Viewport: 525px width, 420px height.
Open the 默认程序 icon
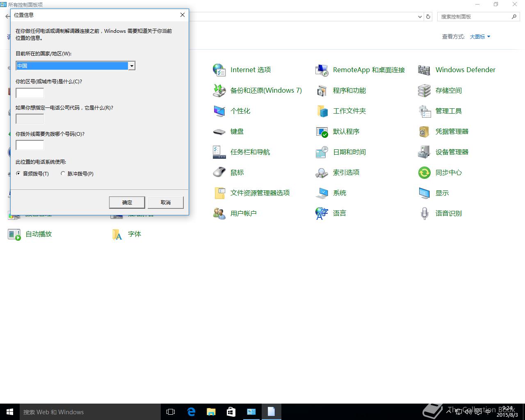(x=322, y=131)
